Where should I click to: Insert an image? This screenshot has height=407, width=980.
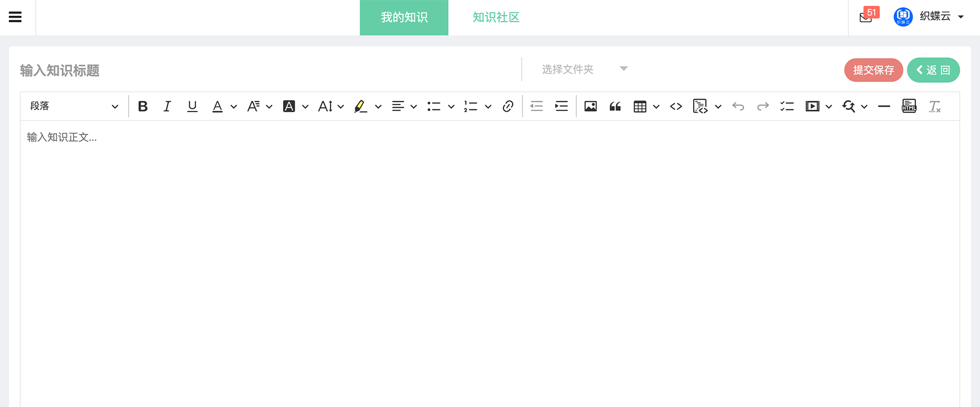click(x=591, y=106)
